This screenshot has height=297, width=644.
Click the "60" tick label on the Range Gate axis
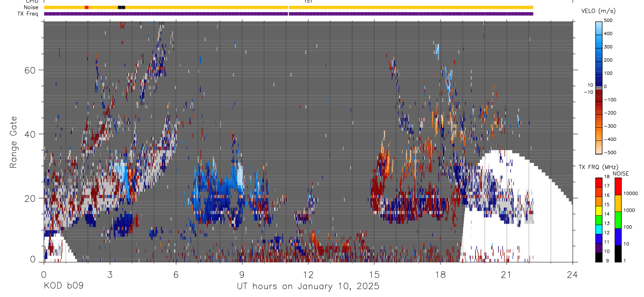coord(30,70)
